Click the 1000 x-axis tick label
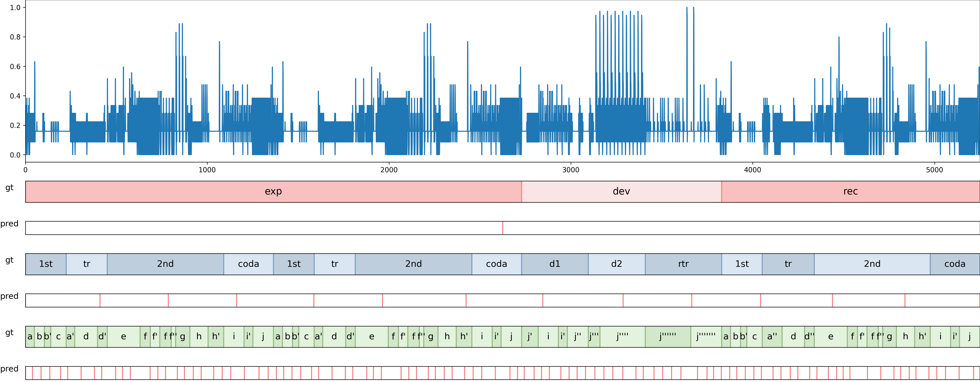The height and width of the screenshot is (382, 980). coord(207,170)
